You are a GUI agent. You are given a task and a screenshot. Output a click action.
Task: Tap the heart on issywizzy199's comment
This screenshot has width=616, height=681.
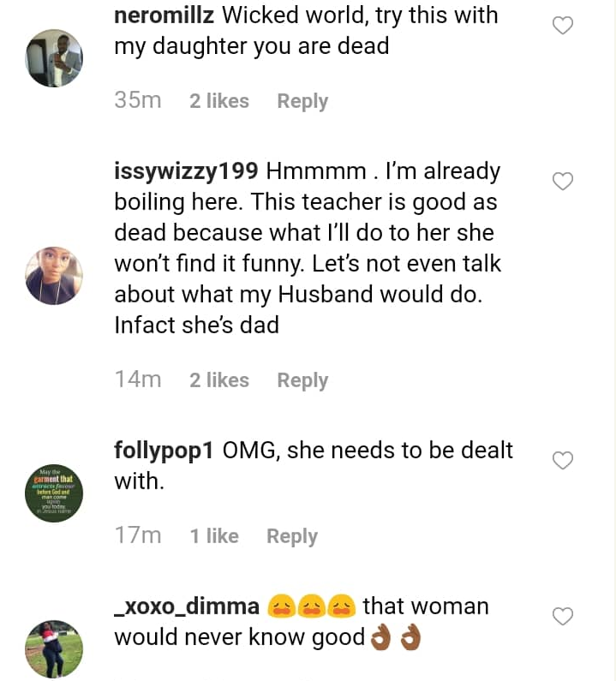[x=562, y=182]
